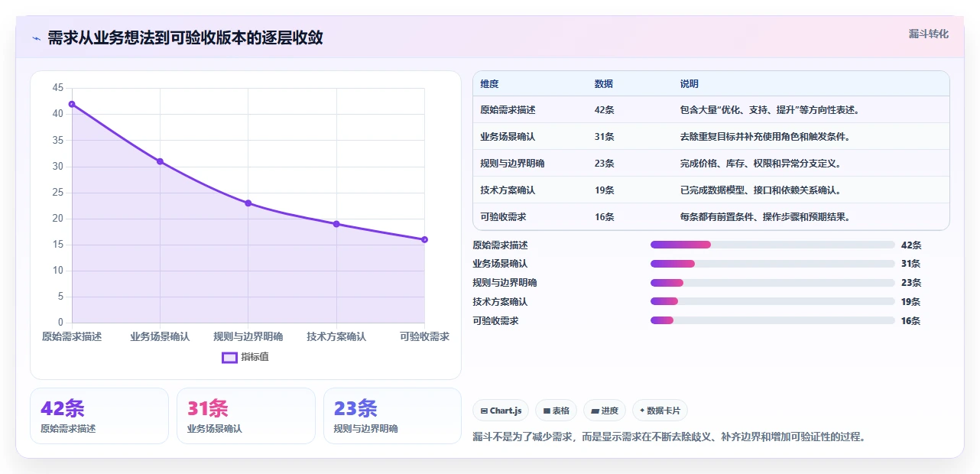Click the chart data point for 技术方案确认
This screenshot has height=474, width=980.
(336, 224)
